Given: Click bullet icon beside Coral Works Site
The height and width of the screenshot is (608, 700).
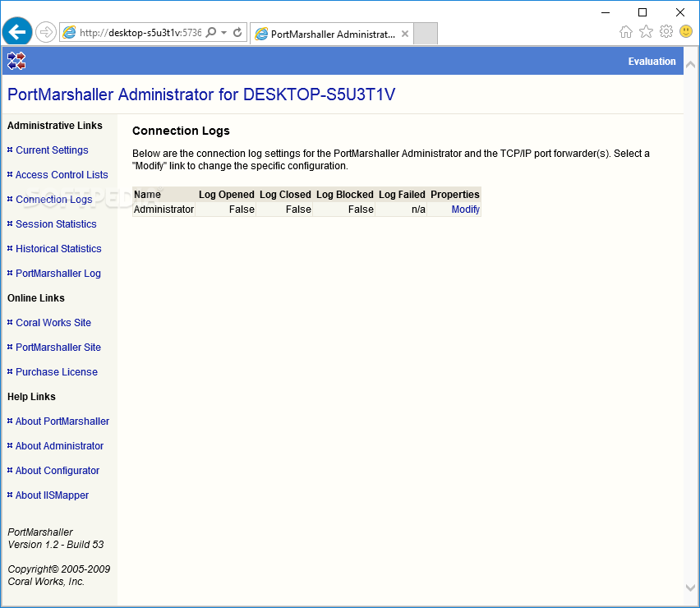Looking at the screenshot, I should click(10, 322).
